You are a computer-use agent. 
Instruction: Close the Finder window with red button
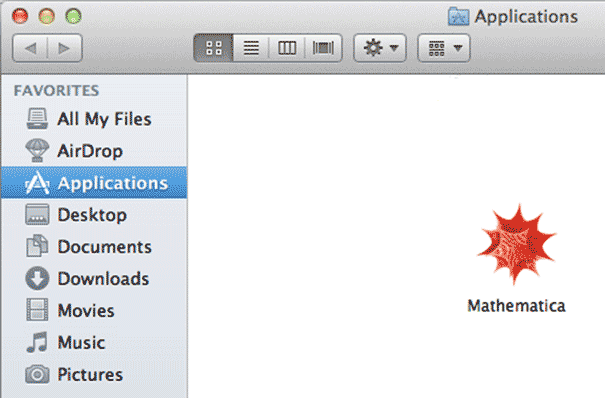pos(20,16)
